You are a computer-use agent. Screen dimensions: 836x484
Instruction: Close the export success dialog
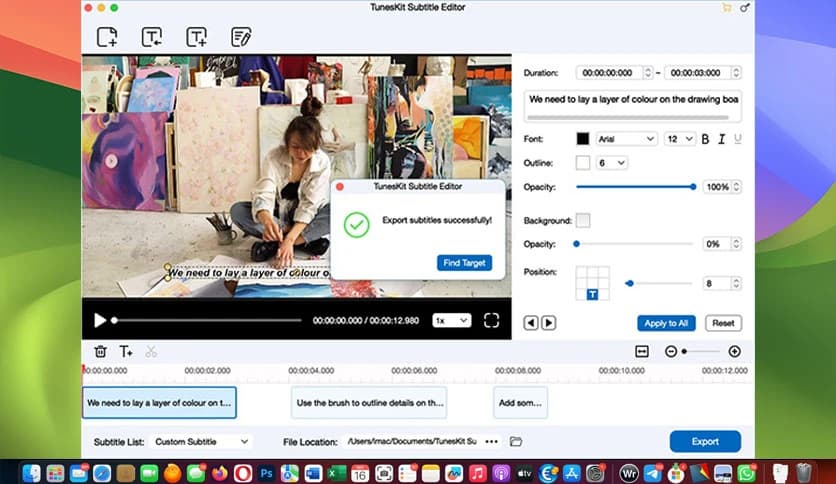click(x=340, y=187)
